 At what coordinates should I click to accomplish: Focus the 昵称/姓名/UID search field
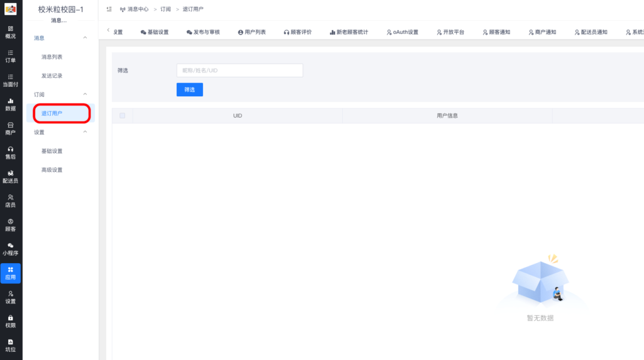[x=240, y=70]
